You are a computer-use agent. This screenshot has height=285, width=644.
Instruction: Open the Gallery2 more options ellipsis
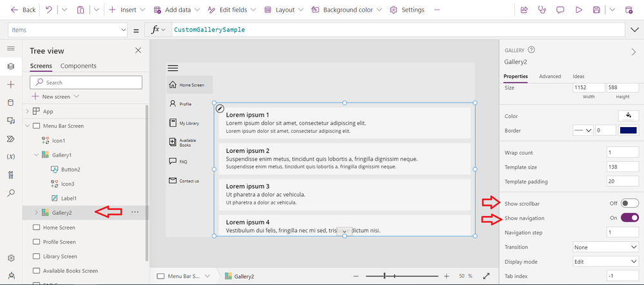point(135,212)
